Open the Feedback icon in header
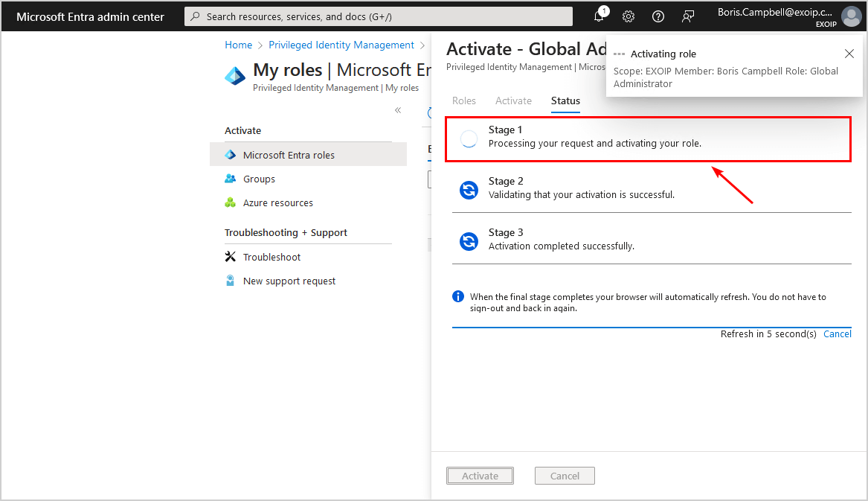This screenshot has height=501, width=868. [688, 16]
